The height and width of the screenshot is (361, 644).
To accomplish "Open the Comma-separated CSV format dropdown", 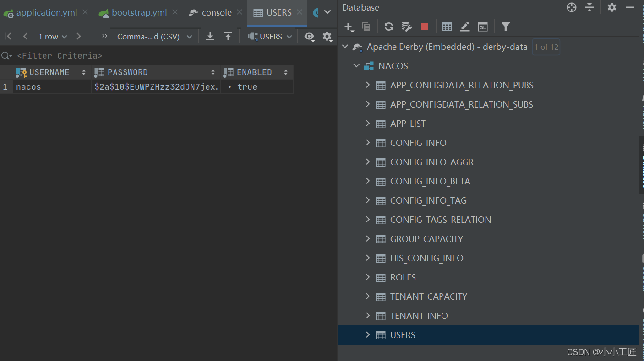I will pyautogui.click(x=154, y=37).
